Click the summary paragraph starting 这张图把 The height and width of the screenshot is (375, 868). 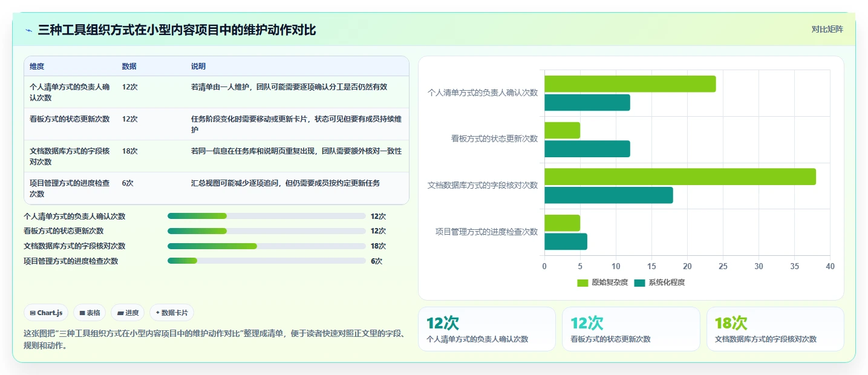[214, 340]
